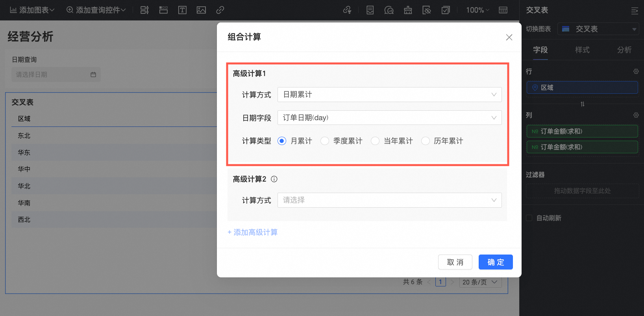Select second 订单金额(求和) column field
The width and height of the screenshot is (644, 316).
click(582, 147)
